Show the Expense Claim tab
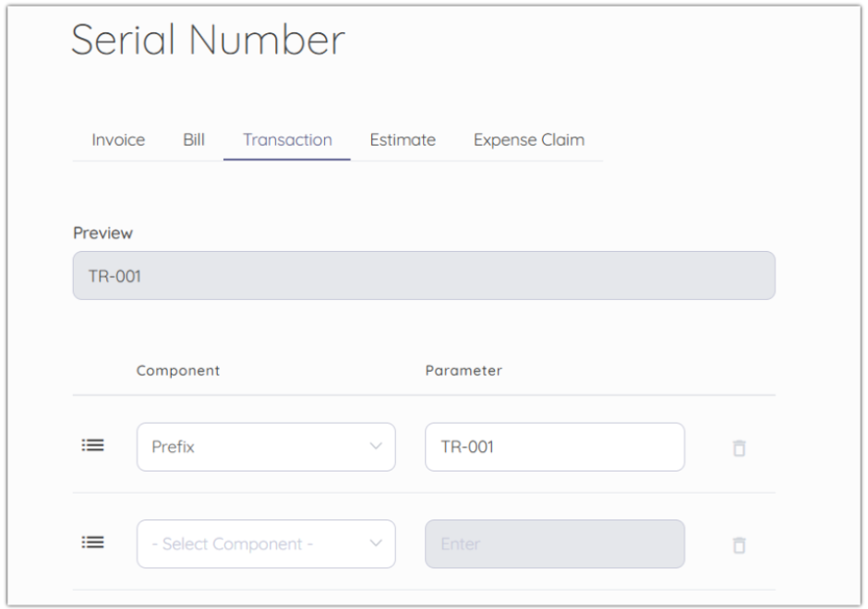 click(529, 140)
